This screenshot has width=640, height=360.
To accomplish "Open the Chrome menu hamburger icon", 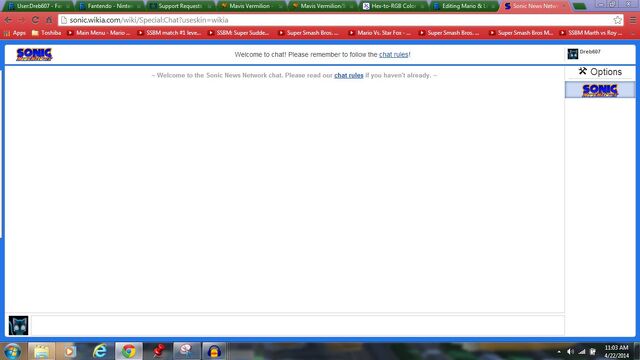I will [633, 20].
